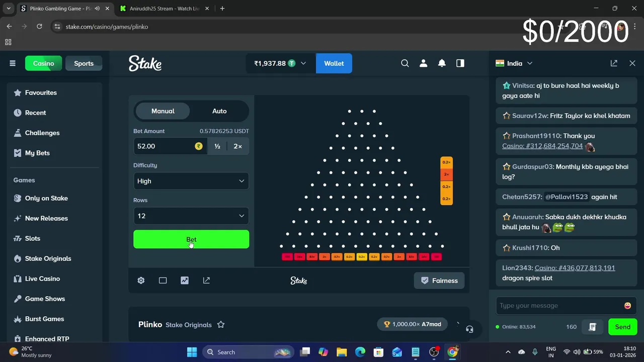Reload the page

(x=39, y=27)
